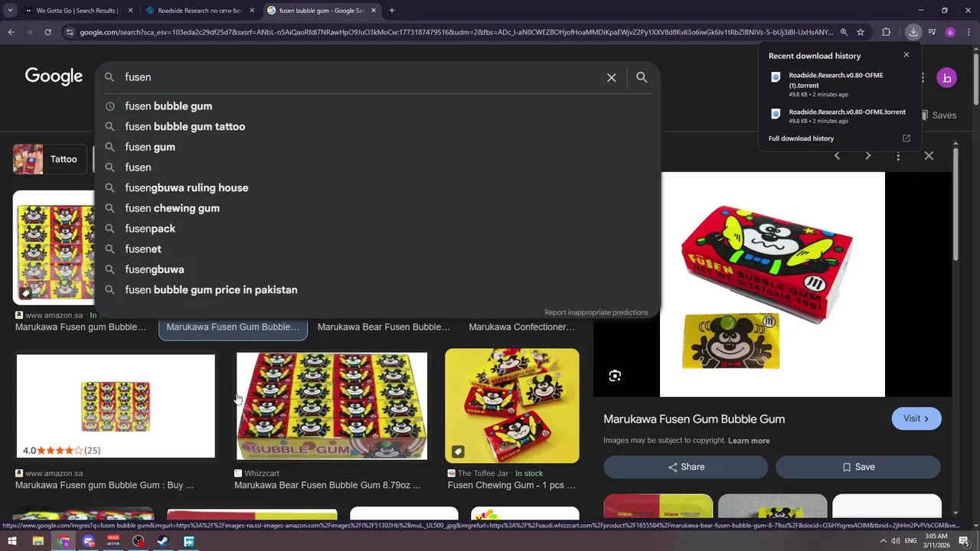The image size is (980, 551).
Task: Open the notification center icon
Action: (965, 542)
